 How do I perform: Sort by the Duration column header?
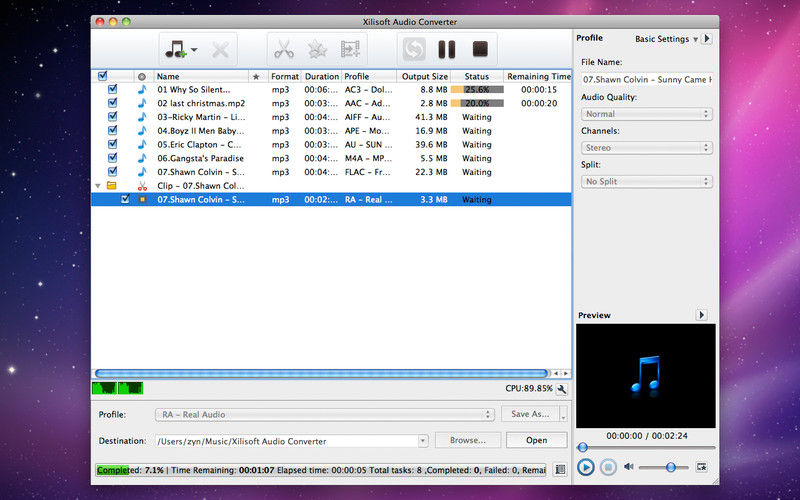321,76
